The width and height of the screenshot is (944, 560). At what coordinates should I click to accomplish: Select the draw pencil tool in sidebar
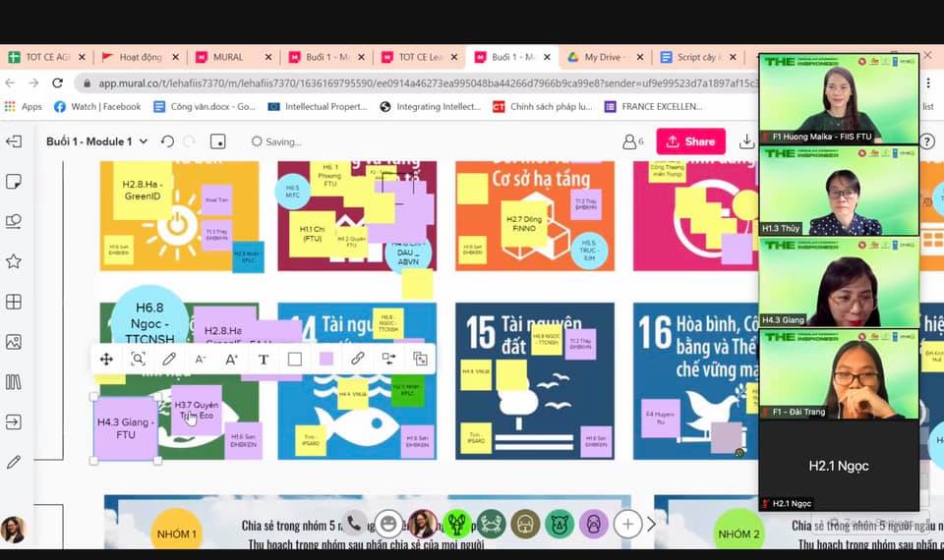(x=13, y=462)
